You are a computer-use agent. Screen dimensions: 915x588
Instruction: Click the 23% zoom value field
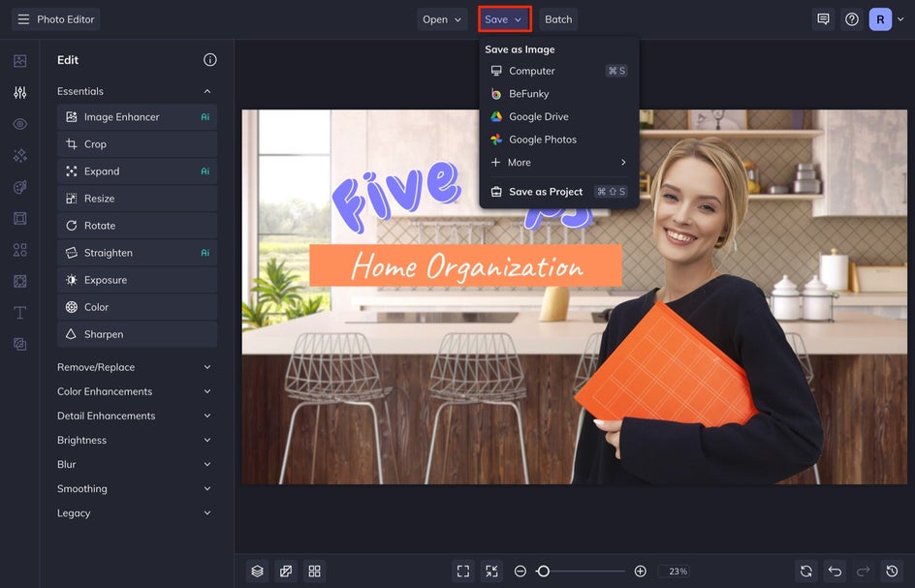click(675, 572)
